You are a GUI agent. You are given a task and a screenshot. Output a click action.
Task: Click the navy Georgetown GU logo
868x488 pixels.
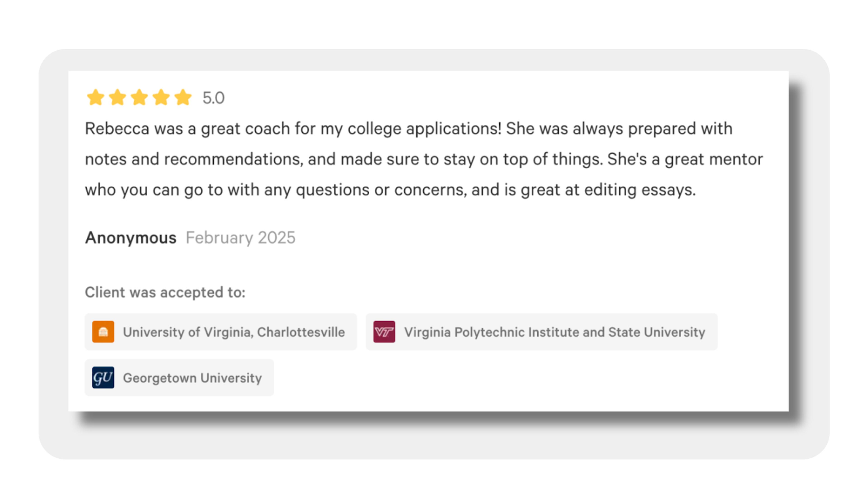103,378
